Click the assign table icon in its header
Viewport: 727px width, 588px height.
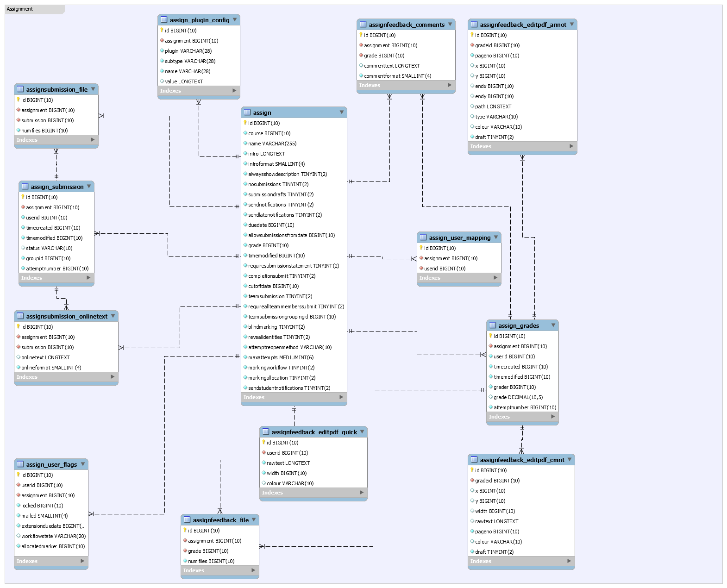[247, 112]
